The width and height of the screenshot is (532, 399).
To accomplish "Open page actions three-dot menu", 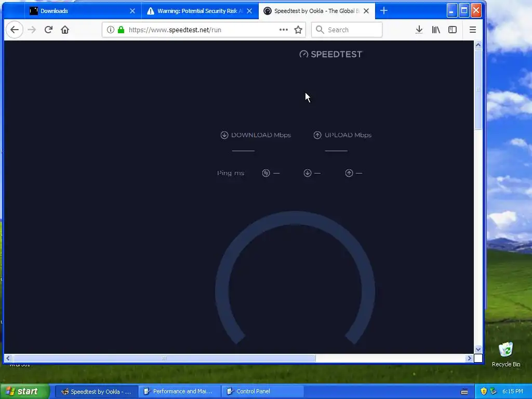I will (x=283, y=30).
